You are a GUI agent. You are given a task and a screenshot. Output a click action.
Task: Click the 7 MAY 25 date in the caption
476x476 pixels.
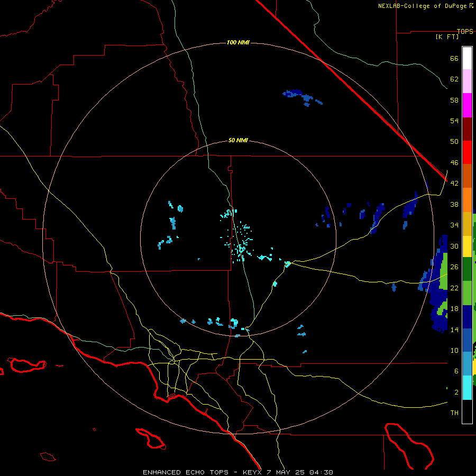(287, 472)
